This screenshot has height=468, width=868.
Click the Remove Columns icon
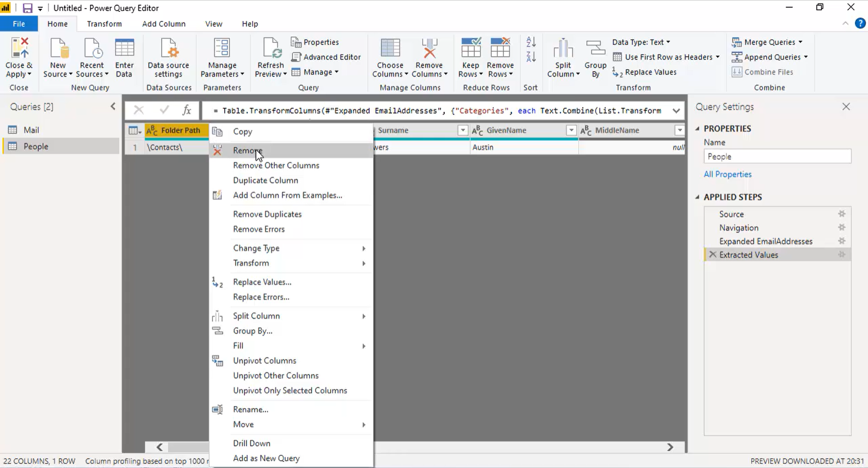click(x=429, y=48)
